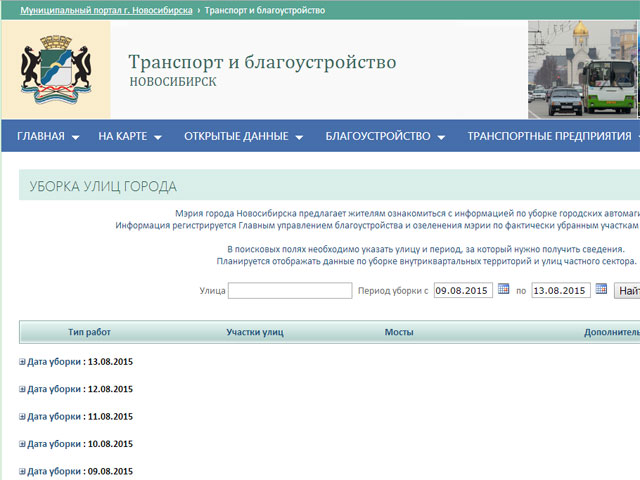Open the БЛАГОУСТРОЙСТВО dropdown menu
640x480 pixels.
click(x=384, y=136)
